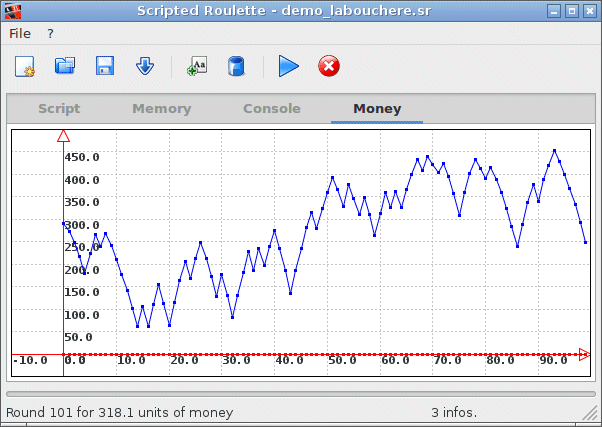Click the "Round 101 for 318.1 units" status text

point(119,413)
